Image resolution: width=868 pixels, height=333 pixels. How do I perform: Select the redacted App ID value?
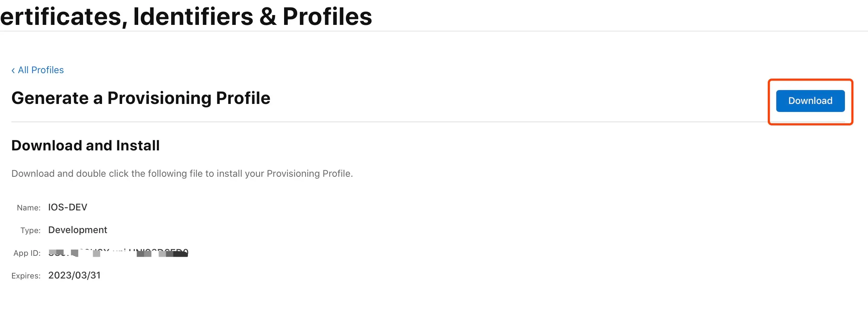click(x=118, y=252)
